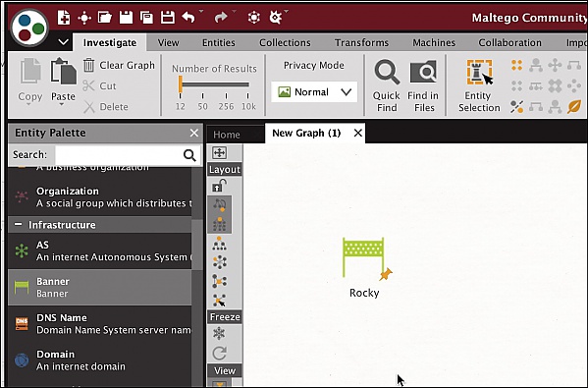Switch to the Home tab
Image resolution: width=588 pixels, height=388 pixels.
click(227, 135)
